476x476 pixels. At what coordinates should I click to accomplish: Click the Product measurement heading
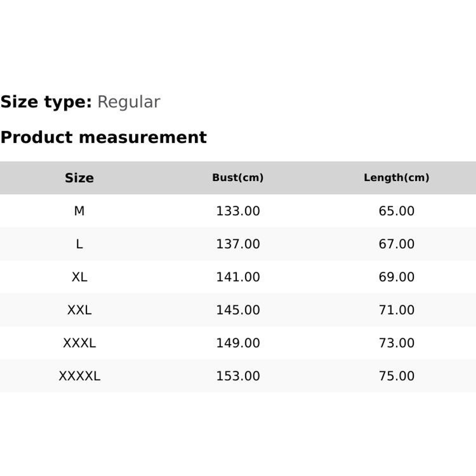104,137
